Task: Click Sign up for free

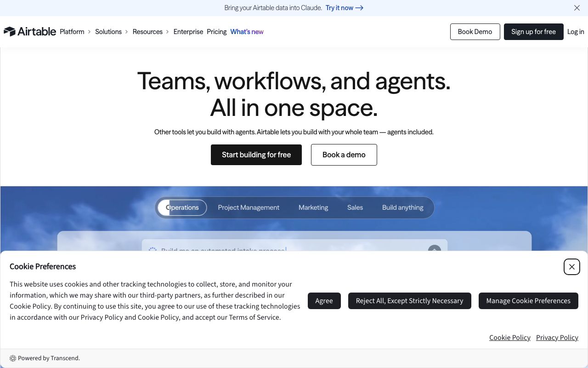Action: 533,32
